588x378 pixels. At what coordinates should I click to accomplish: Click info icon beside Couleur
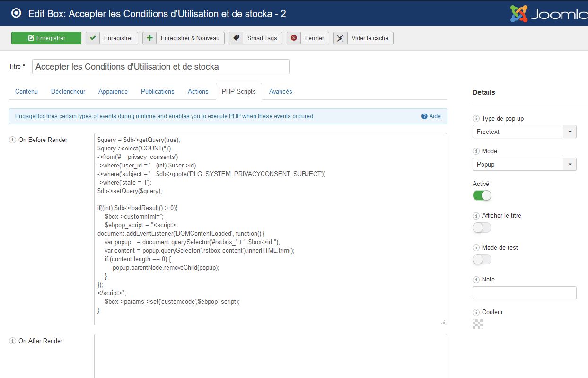[x=476, y=312]
